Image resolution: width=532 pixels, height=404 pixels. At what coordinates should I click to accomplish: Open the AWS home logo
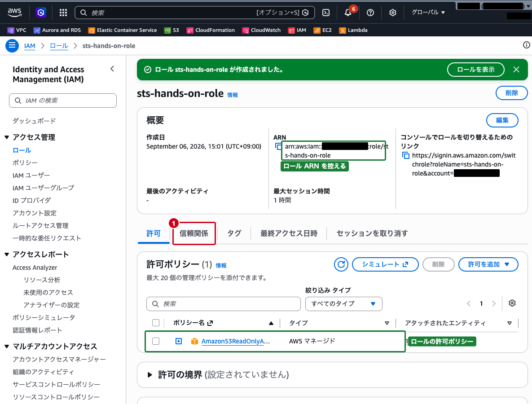coord(14,12)
